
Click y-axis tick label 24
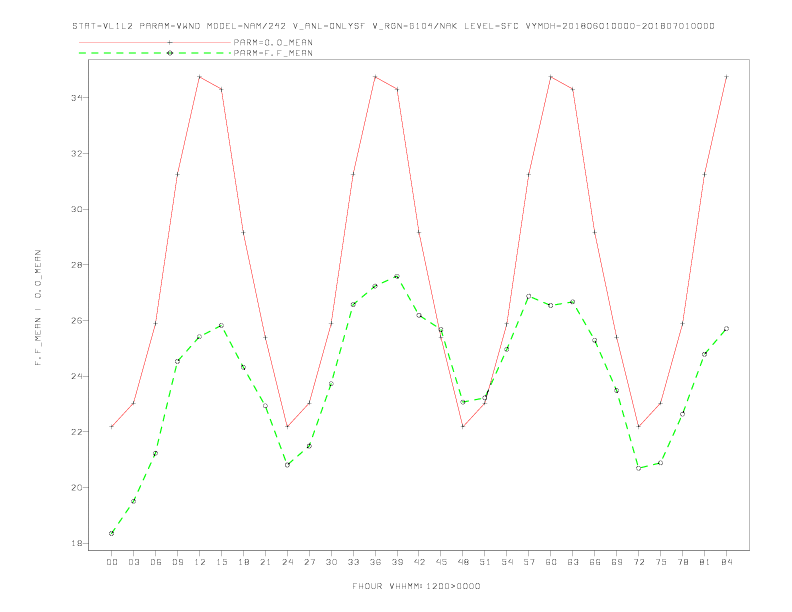[77, 376]
